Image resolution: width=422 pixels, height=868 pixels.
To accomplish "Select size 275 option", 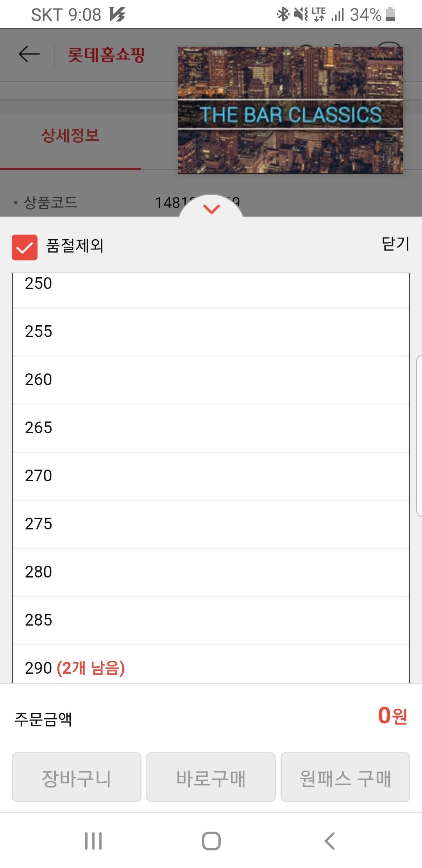I will click(x=211, y=524).
